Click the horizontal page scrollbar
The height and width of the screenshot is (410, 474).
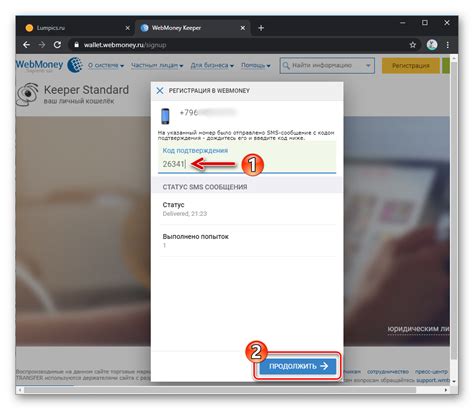(x=220, y=390)
